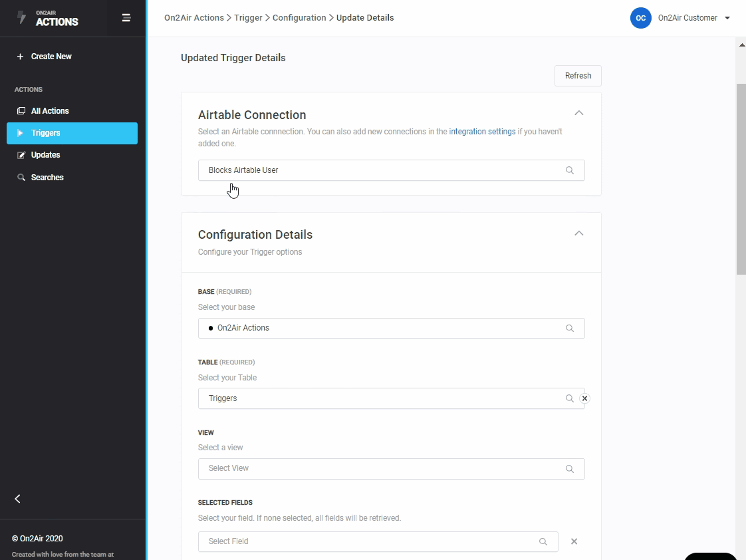Clear the Triggers table selection
Screen dimensions: 746x560
(584, 398)
